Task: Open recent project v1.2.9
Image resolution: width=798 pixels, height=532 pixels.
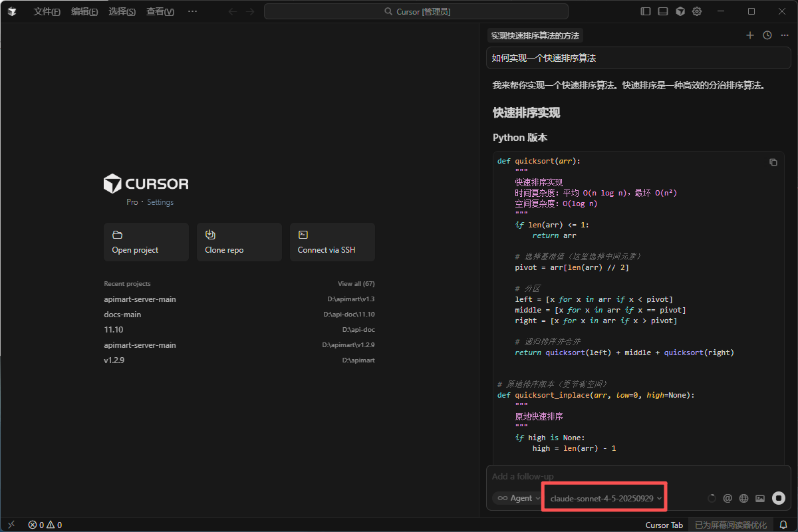Action: 239,360
